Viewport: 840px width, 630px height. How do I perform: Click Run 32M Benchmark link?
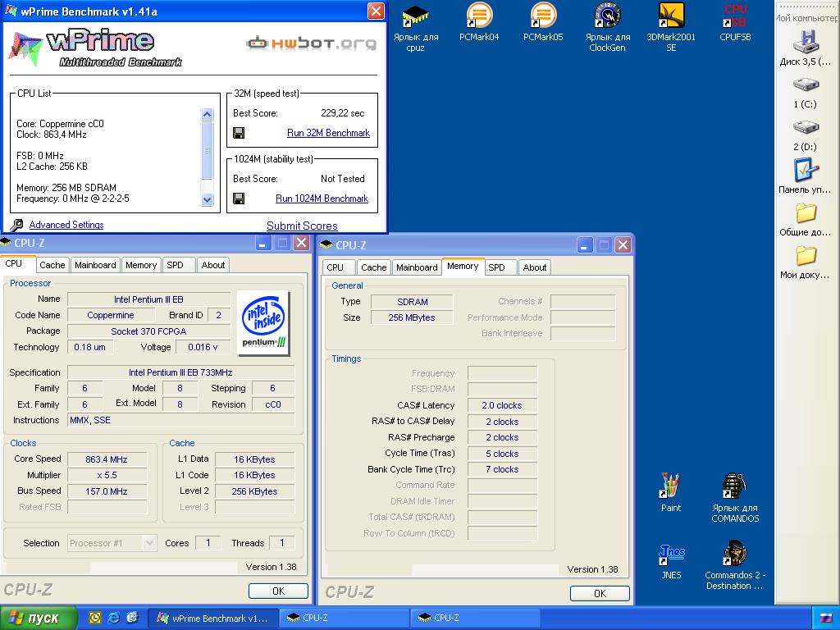point(328,133)
